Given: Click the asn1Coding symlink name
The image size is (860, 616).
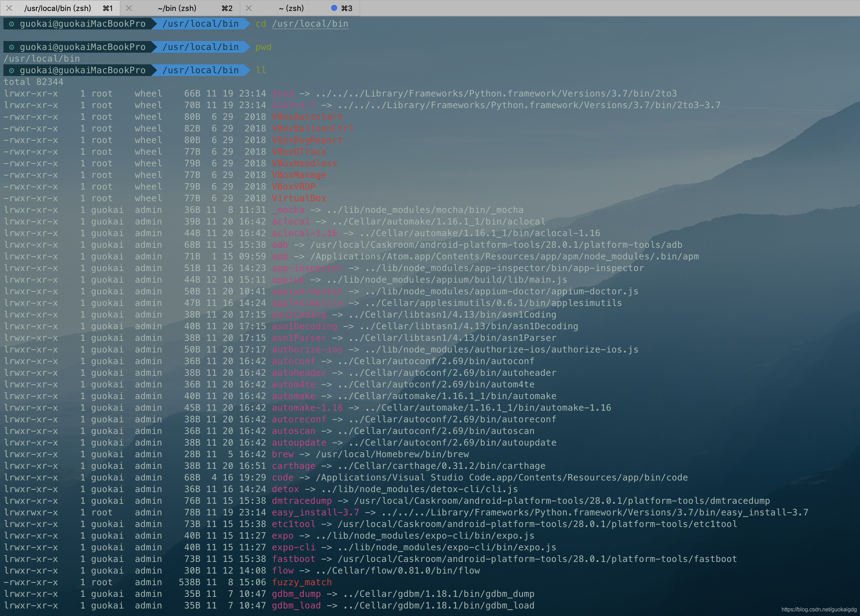Looking at the screenshot, I should click(299, 315).
